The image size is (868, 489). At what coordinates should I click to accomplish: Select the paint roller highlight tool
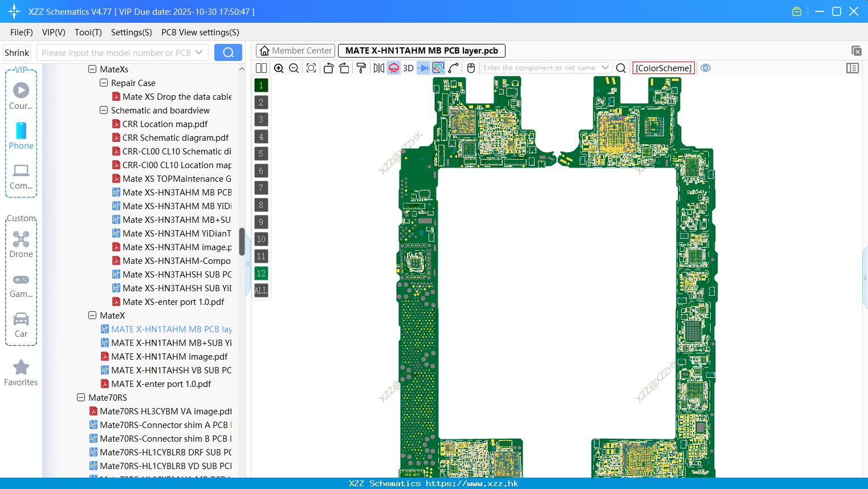pos(361,68)
